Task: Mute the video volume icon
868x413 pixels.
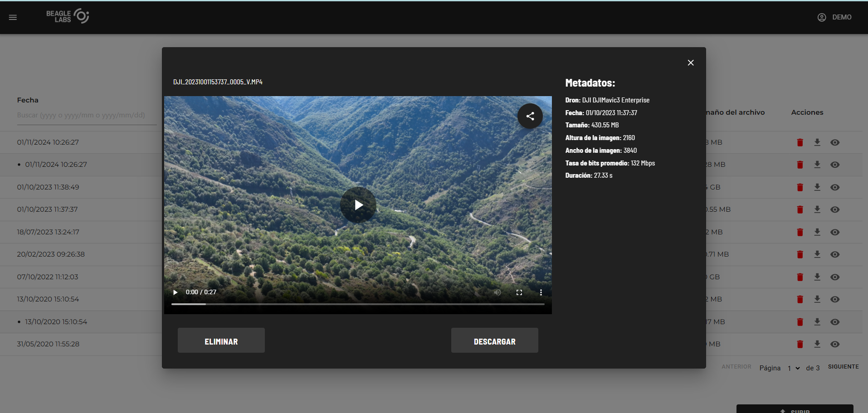Action: pos(497,292)
